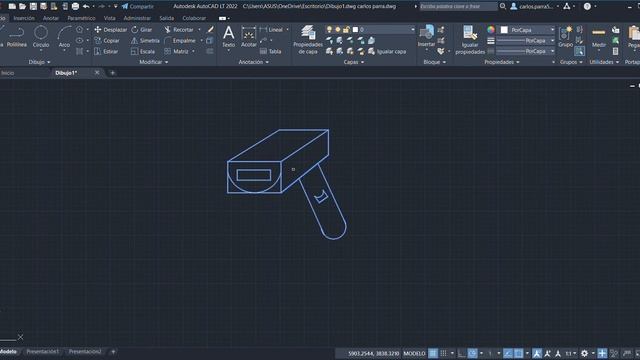Select the Círculo drawing tool
This screenshot has width=640, height=360.
[x=41, y=37]
